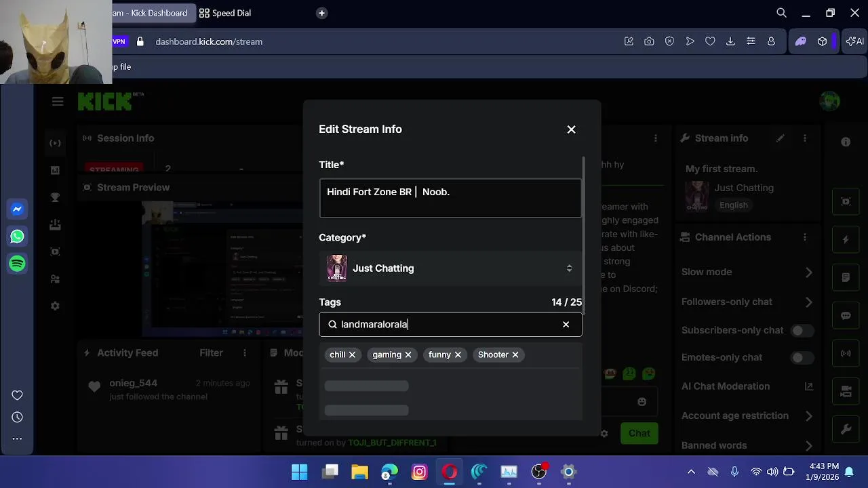Open more options in browser sidebar
This screenshot has height=488, width=868.
point(17,439)
